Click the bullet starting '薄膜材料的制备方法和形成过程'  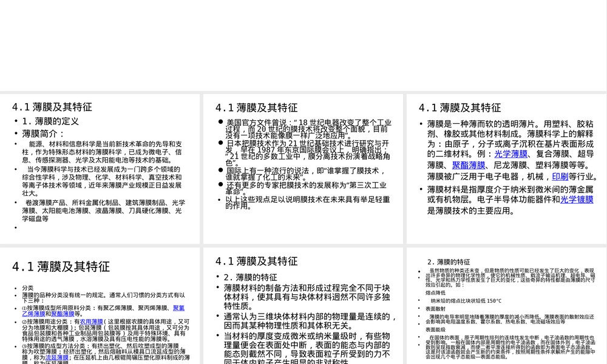tap(307, 297)
